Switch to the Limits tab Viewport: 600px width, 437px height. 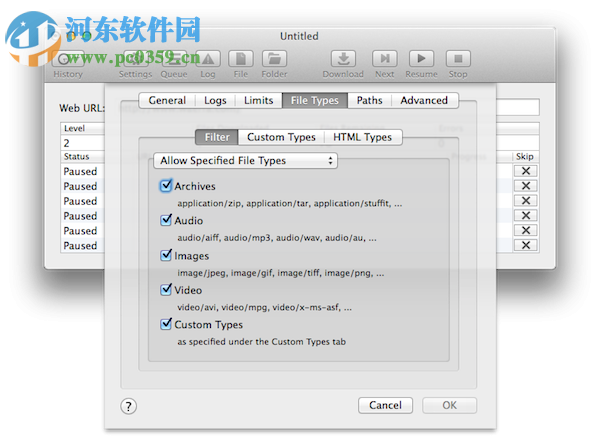tap(259, 100)
